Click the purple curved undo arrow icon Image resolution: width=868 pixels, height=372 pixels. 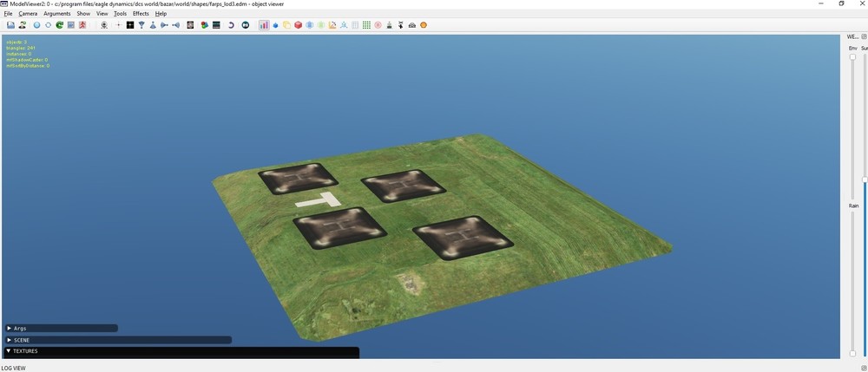point(231,25)
